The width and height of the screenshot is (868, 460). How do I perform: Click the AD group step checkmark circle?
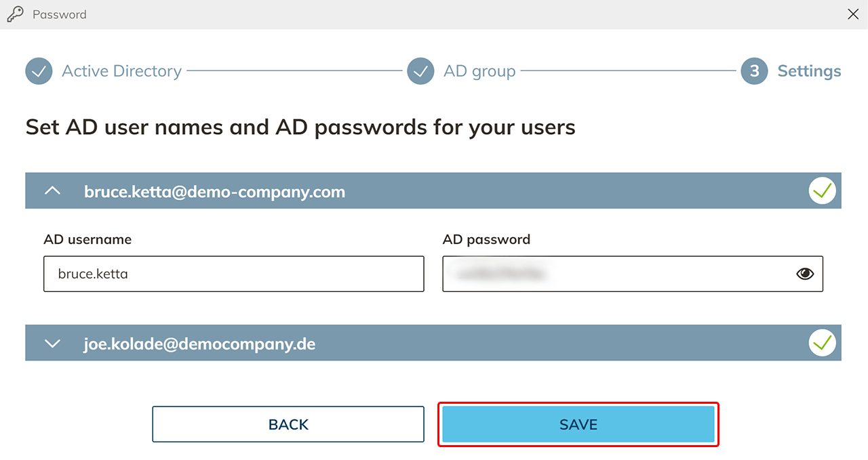[420, 71]
